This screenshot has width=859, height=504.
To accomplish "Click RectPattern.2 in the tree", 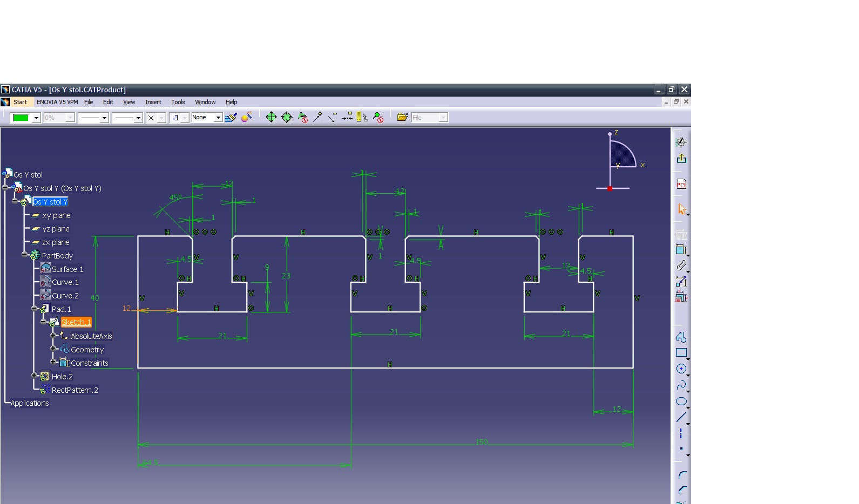I will click(x=75, y=390).
